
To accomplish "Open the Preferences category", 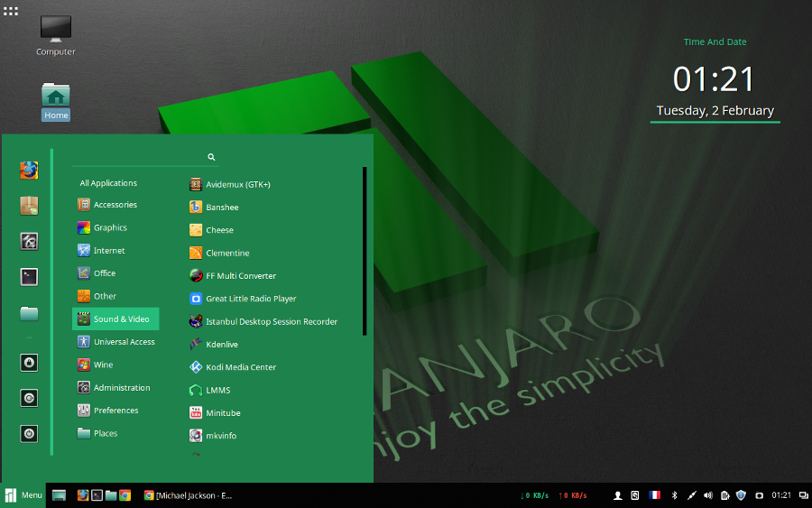I will click(x=115, y=411).
